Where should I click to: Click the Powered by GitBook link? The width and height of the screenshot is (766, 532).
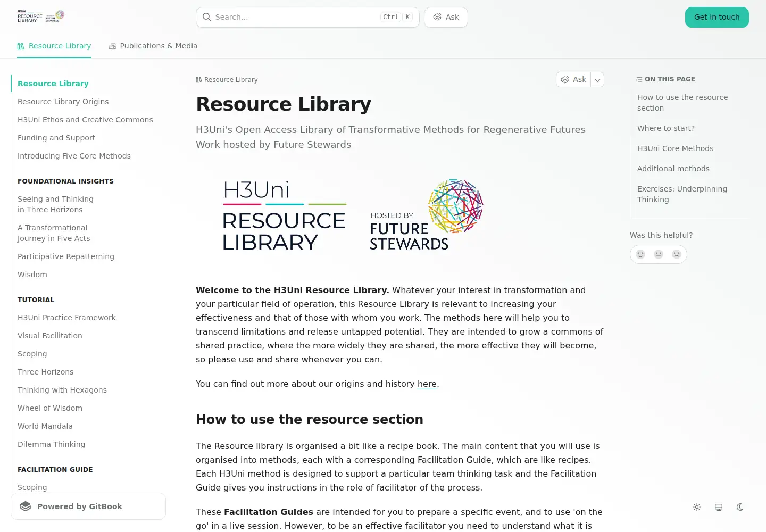[x=88, y=506]
